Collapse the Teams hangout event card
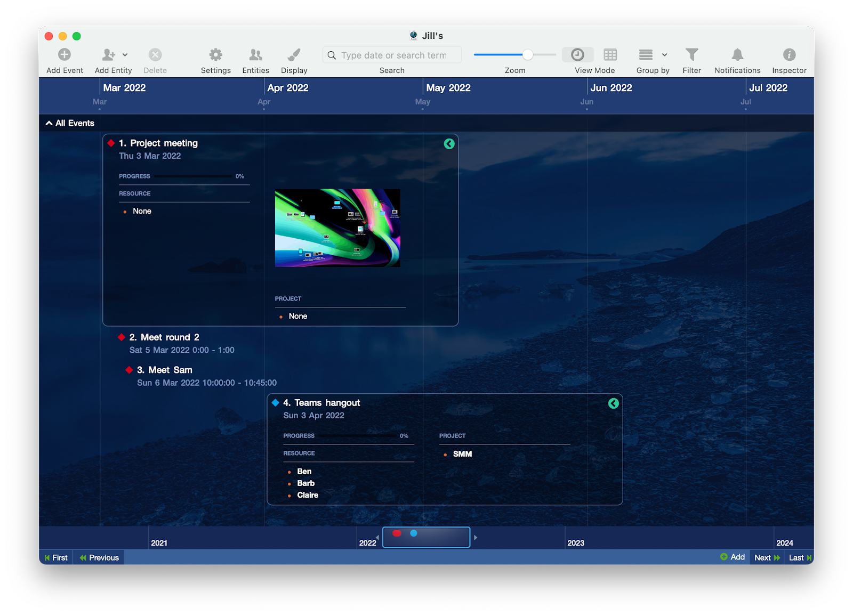This screenshot has height=616, width=853. pyautogui.click(x=613, y=403)
